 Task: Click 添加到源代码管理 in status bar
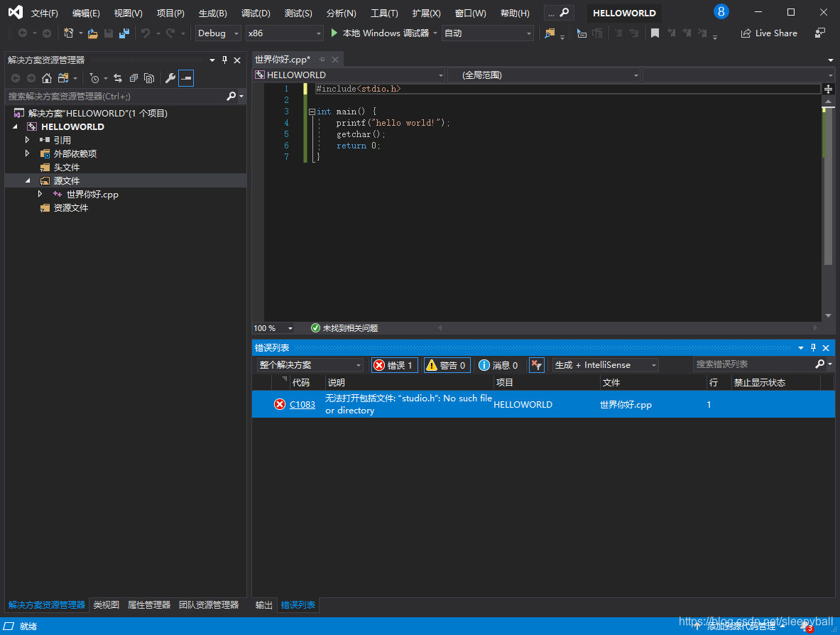tap(741, 626)
